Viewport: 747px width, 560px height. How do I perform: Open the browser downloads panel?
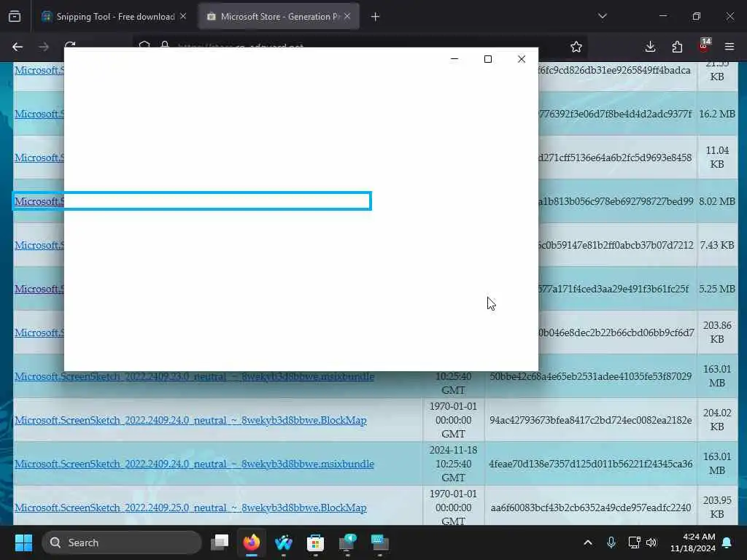(650, 47)
